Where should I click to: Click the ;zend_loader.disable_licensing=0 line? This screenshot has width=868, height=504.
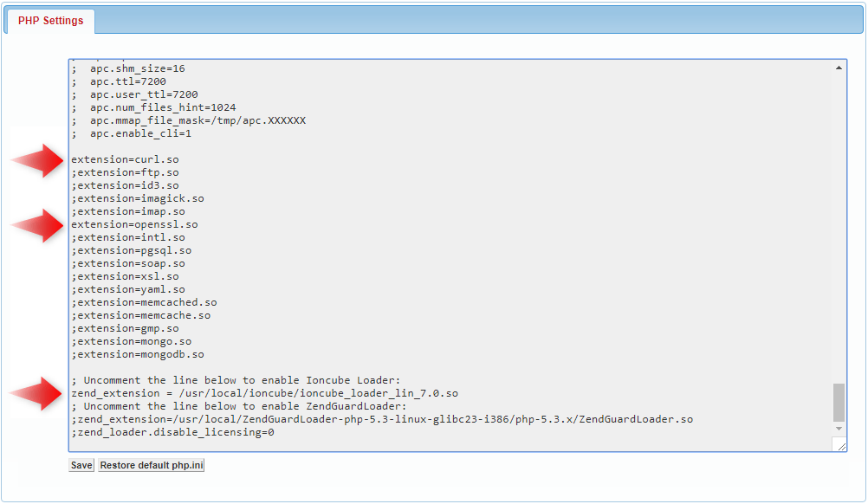click(x=172, y=433)
